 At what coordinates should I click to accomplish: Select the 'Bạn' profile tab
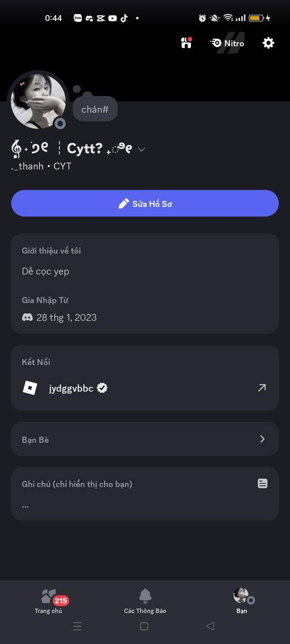[242, 601]
